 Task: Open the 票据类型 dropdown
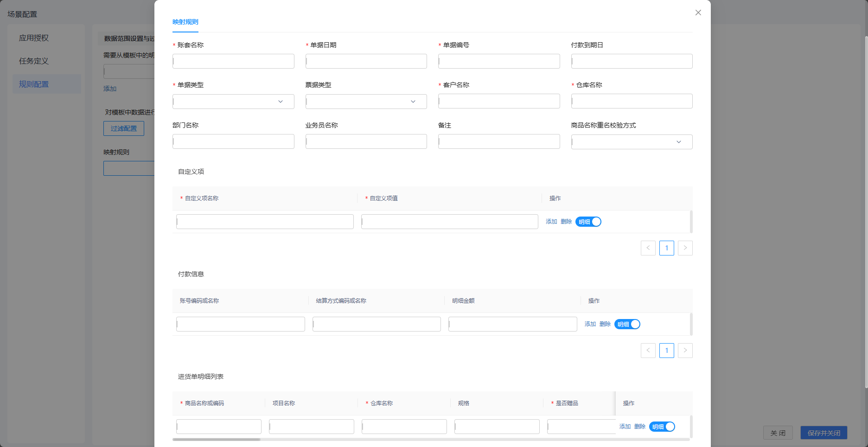click(366, 102)
